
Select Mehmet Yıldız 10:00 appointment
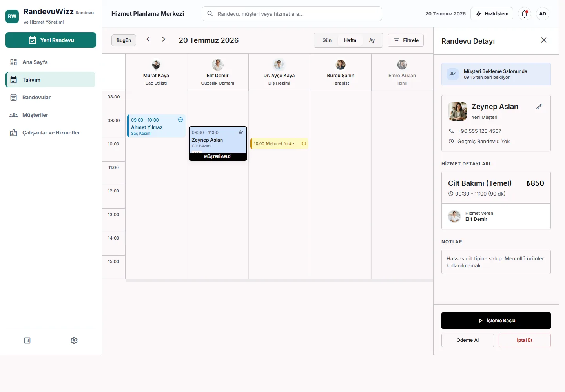279,143
